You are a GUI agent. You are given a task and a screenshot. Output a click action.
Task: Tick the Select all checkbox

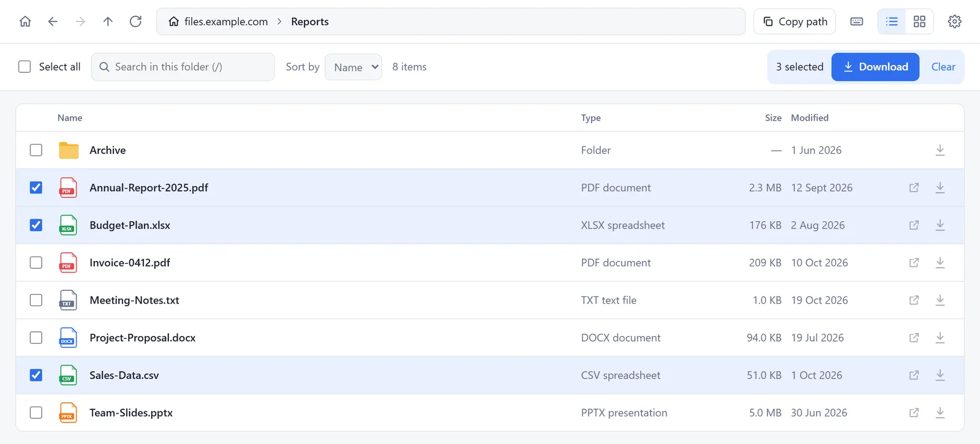point(24,67)
